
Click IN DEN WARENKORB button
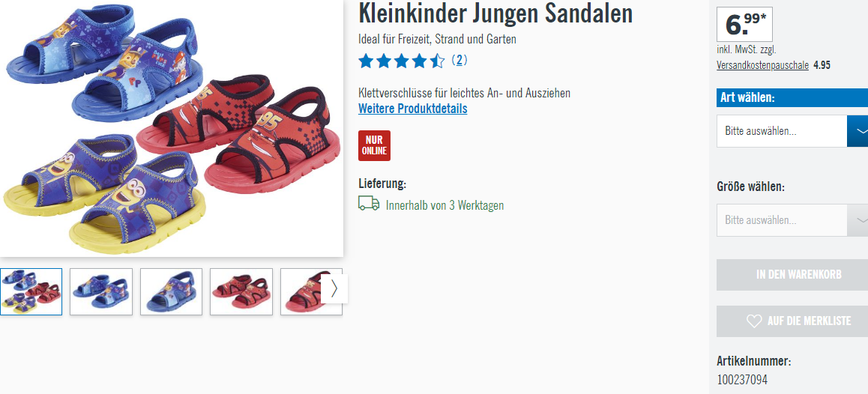792,274
